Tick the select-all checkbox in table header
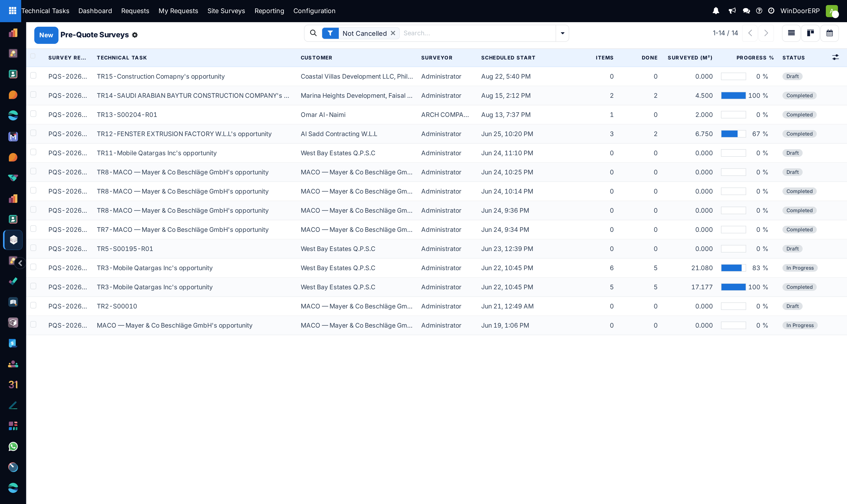Screen dimensions: 847x504 pos(33,56)
